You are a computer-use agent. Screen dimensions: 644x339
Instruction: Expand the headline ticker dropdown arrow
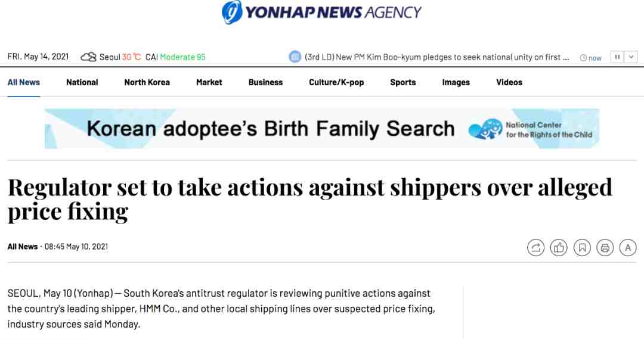pos(631,57)
